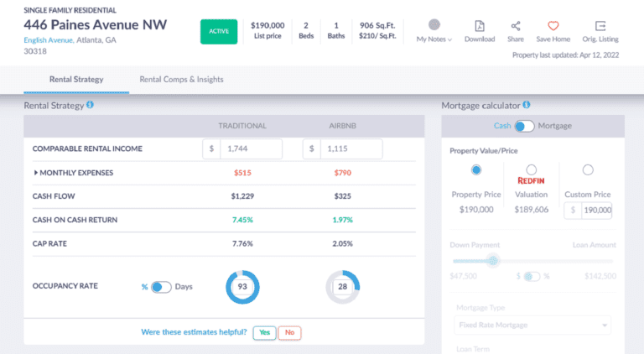Click the Down Payment slider handle
This screenshot has width=644, height=354.
point(493,260)
